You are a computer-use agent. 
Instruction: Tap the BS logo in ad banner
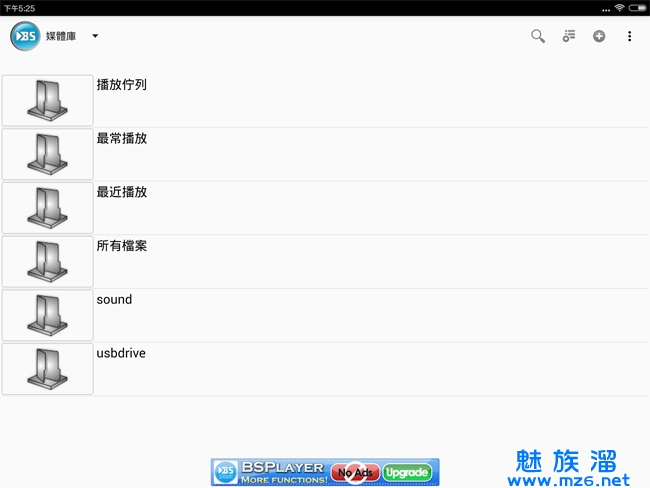pos(226,472)
